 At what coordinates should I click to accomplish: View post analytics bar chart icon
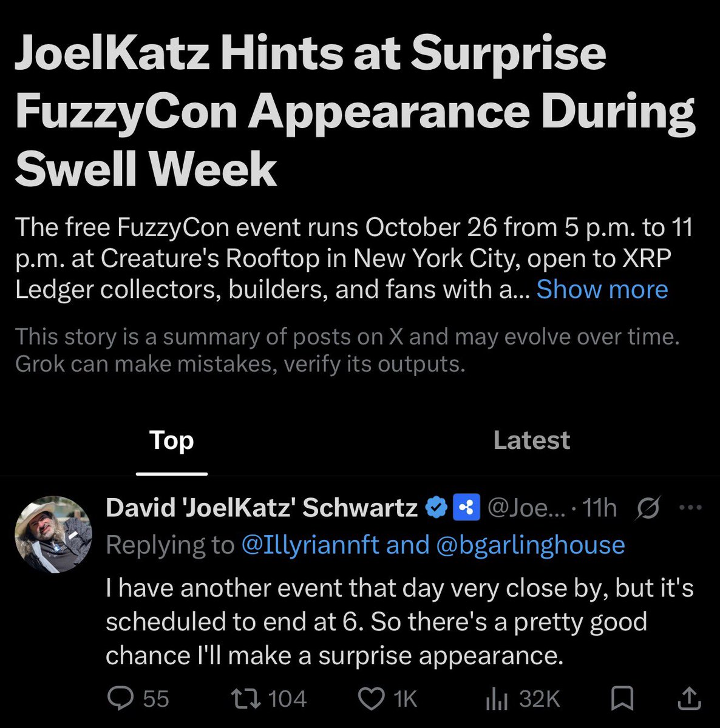click(497, 699)
